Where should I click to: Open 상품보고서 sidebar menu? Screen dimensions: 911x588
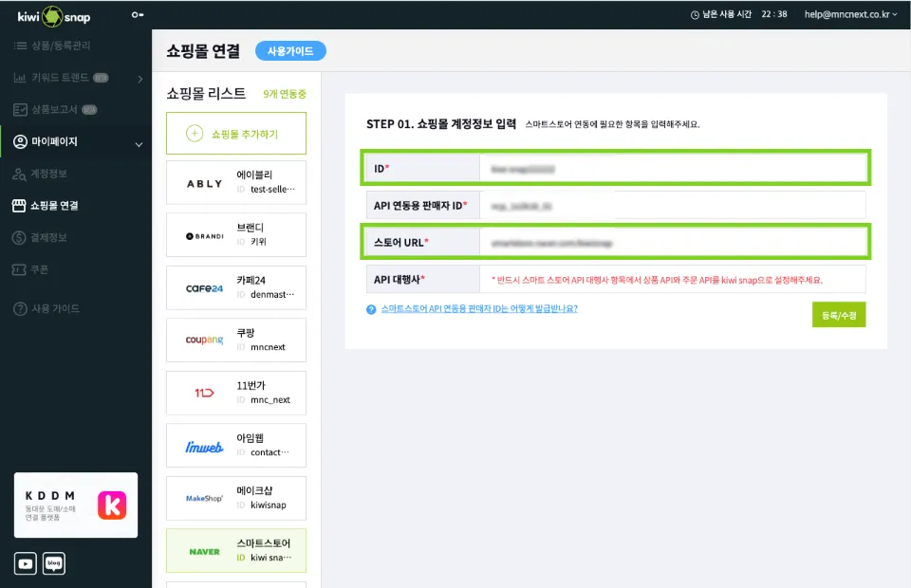click(x=55, y=109)
